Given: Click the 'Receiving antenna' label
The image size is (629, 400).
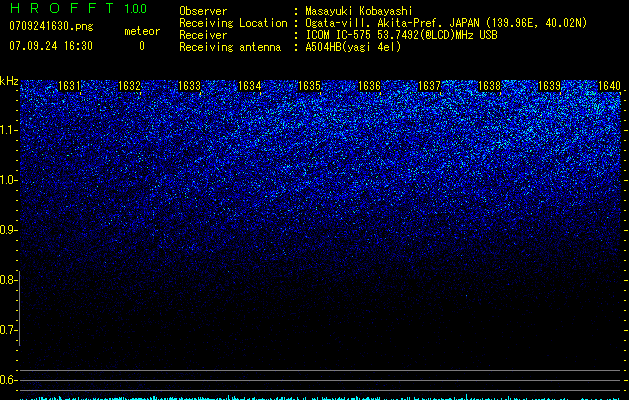Looking at the screenshot, I should tap(230, 47).
